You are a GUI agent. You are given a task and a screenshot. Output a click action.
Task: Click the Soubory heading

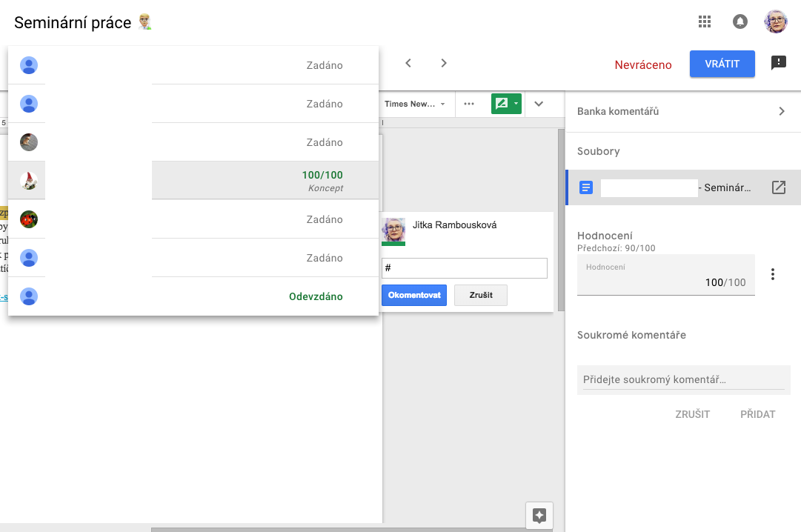[x=598, y=151]
